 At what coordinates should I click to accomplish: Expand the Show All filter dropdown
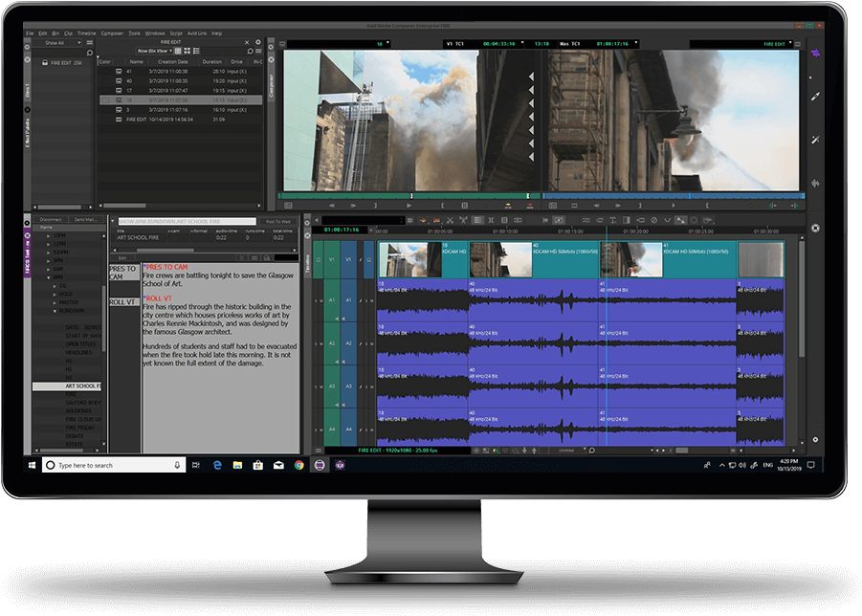[x=66, y=42]
